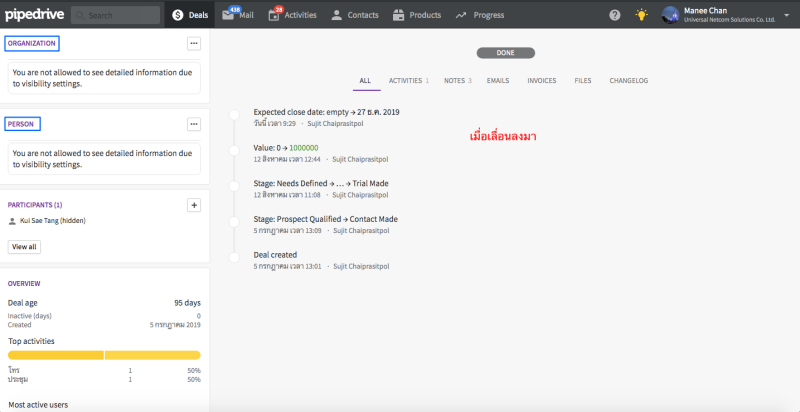
Task: Select the Emails tab
Action: click(x=499, y=80)
